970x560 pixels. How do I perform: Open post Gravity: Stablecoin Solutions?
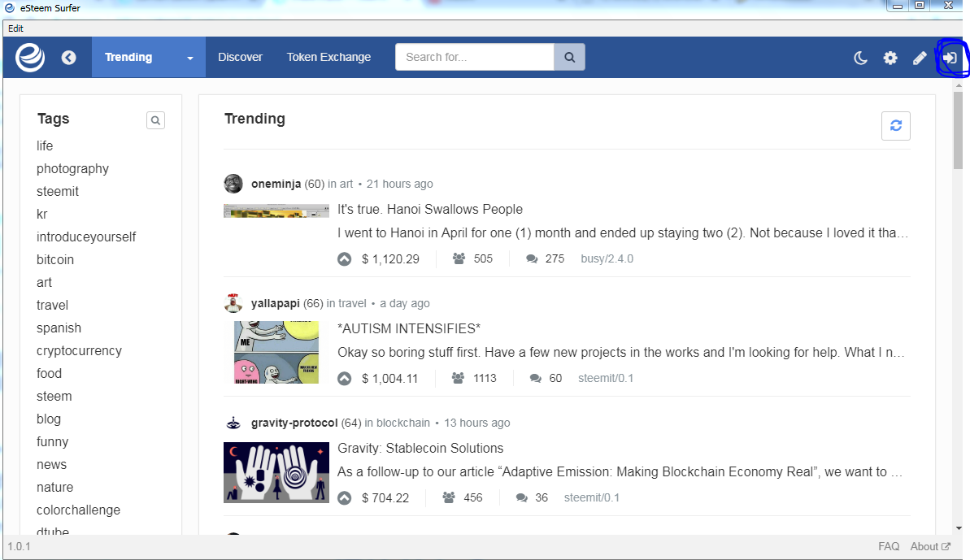tap(420, 448)
